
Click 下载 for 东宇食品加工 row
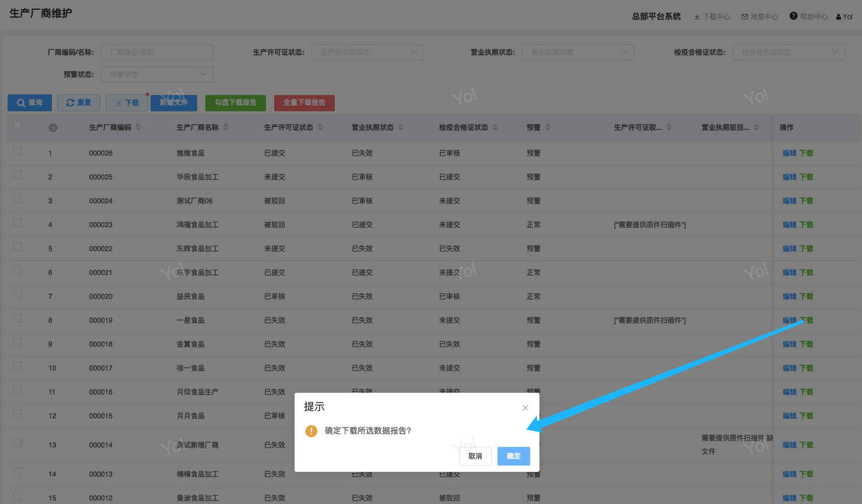[x=807, y=273]
